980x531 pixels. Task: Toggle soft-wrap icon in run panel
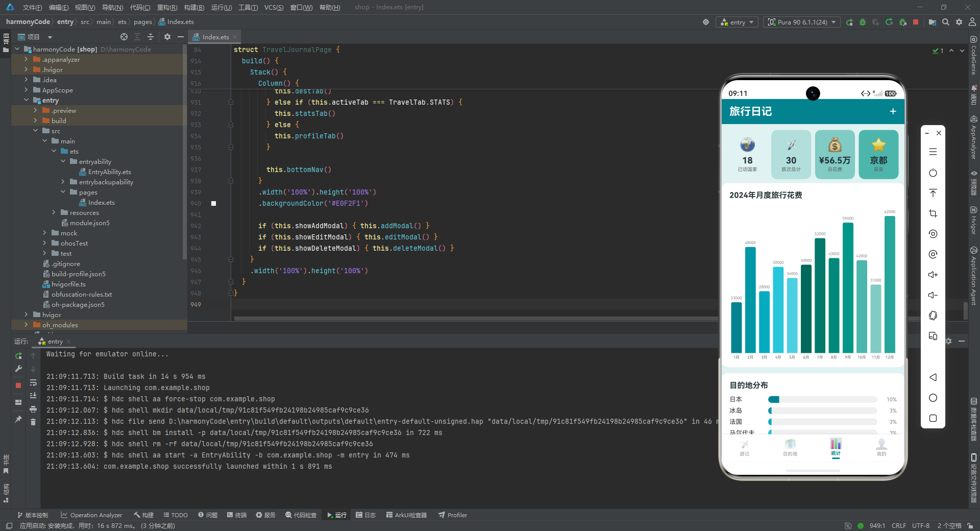click(33, 382)
